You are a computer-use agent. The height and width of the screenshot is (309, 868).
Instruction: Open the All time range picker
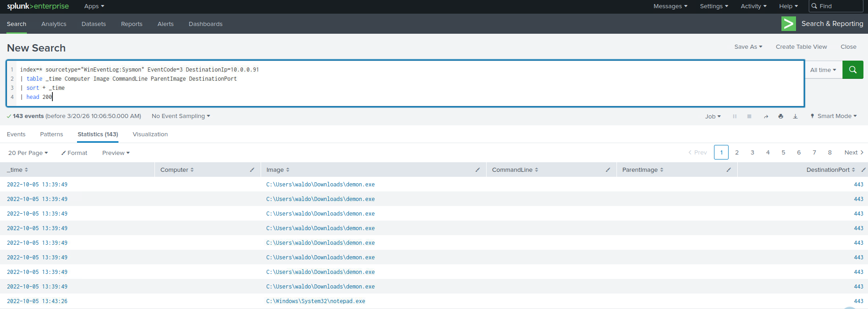[823, 70]
